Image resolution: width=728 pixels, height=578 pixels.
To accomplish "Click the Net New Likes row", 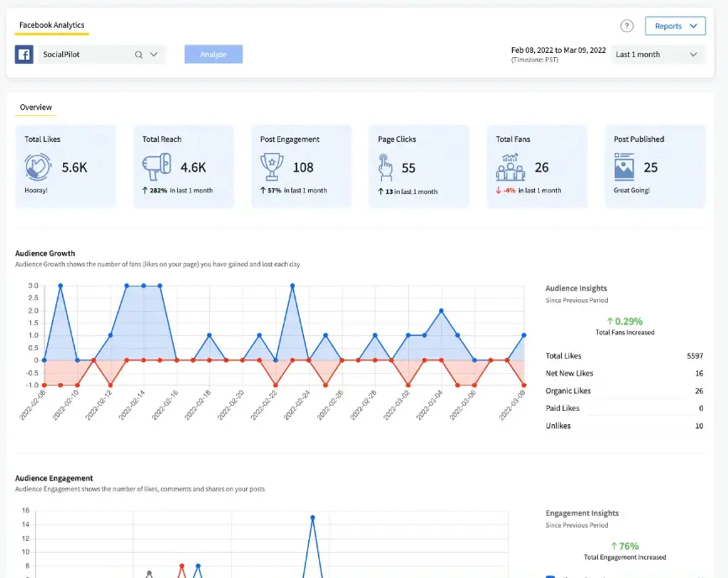I will click(x=624, y=373).
